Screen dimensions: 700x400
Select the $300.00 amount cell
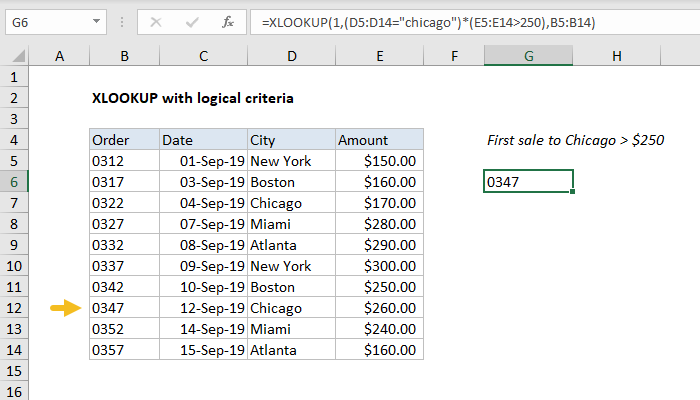(x=379, y=266)
